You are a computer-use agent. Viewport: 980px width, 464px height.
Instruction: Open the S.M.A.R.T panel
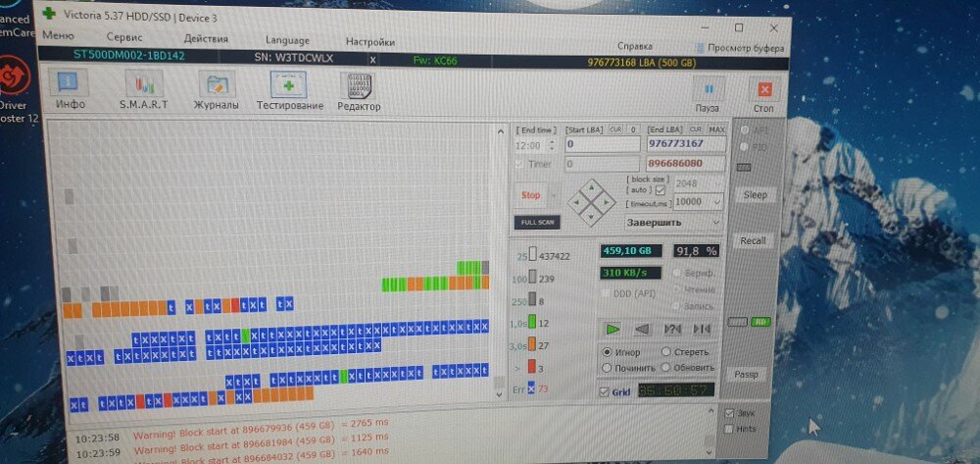click(x=144, y=90)
